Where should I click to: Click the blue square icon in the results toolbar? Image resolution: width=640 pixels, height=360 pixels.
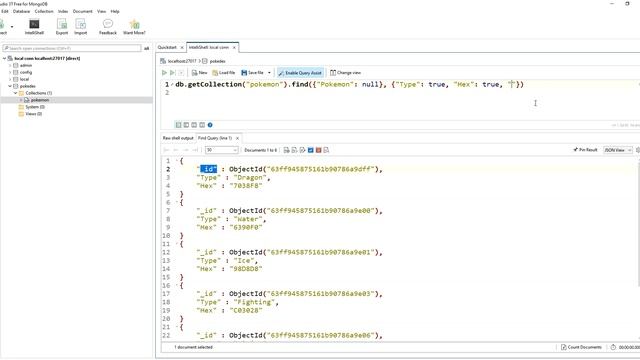click(311, 150)
